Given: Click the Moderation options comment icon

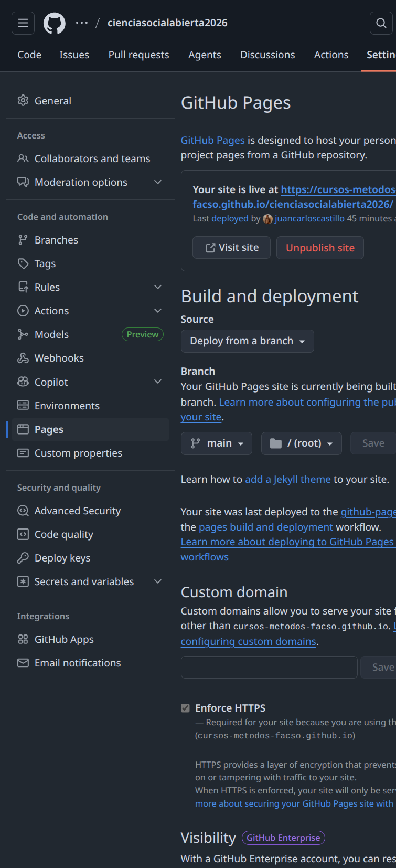Looking at the screenshot, I should (23, 182).
